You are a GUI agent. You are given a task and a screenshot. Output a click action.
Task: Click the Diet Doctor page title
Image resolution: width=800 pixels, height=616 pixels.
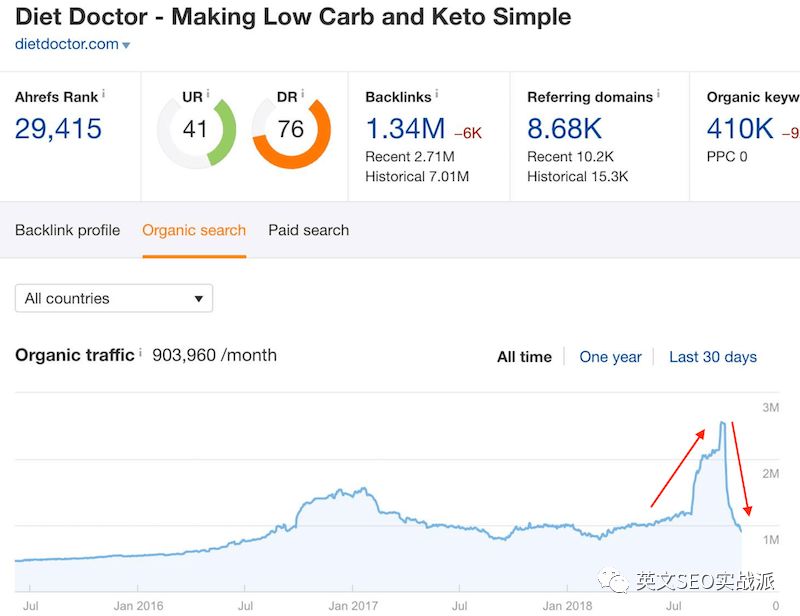[x=293, y=17]
